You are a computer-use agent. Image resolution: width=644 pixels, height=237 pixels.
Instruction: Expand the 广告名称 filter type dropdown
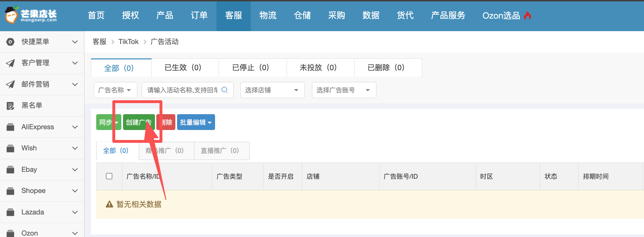click(x=115, y=90)
